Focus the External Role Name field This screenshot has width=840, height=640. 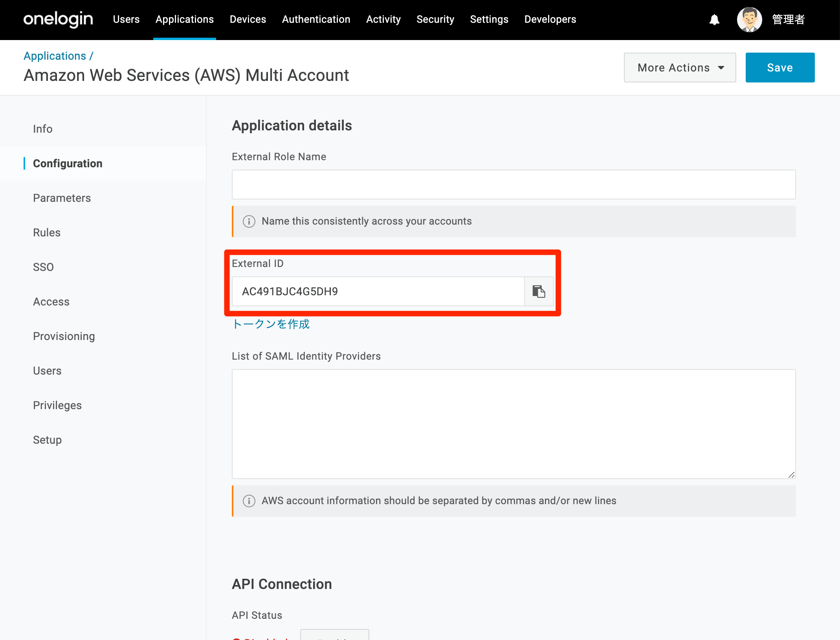[x=514, y=185]
